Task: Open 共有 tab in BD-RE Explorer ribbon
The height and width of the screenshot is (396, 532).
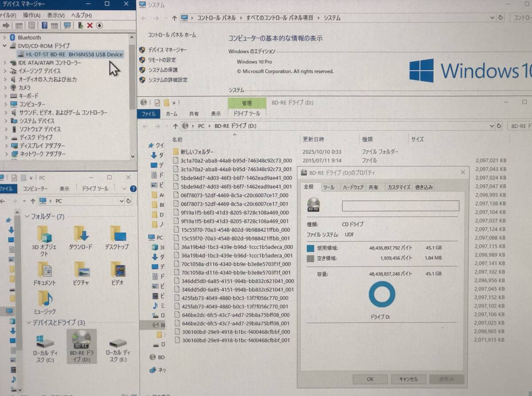Action: [x=194, y=114]
